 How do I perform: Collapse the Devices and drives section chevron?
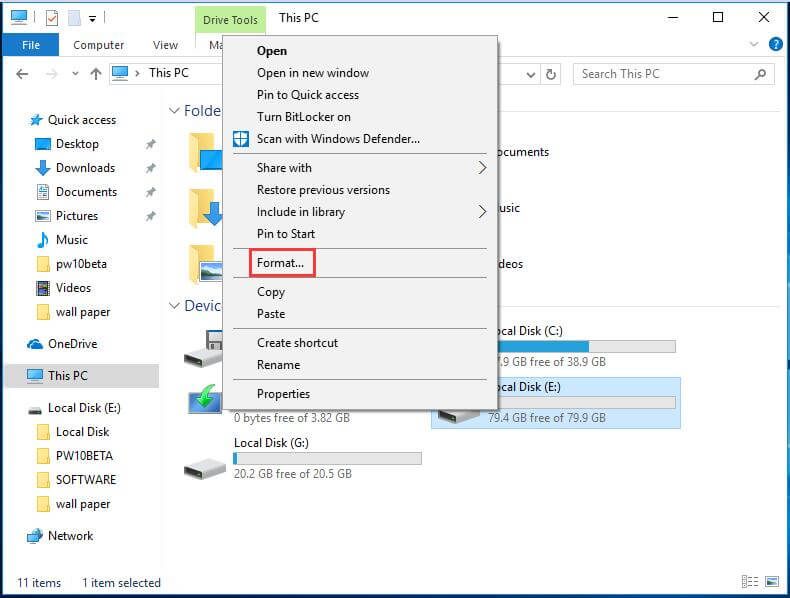(174, 306)
